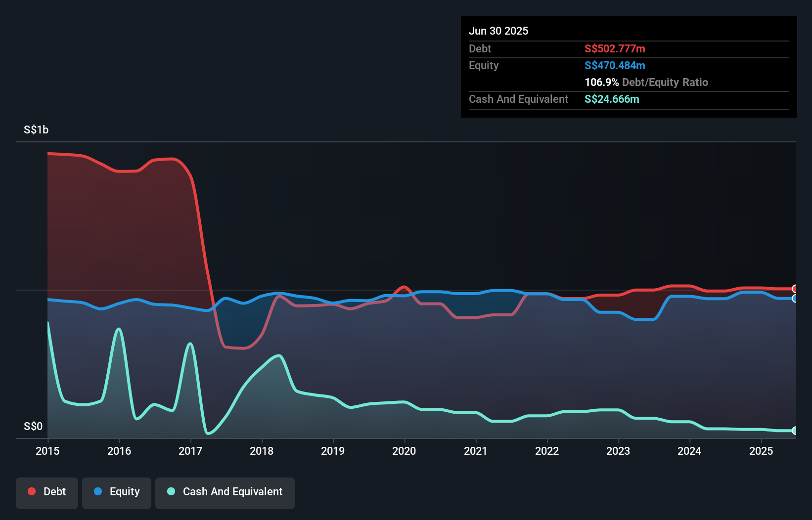Select the 2025 label on the timeline axis

762,451
